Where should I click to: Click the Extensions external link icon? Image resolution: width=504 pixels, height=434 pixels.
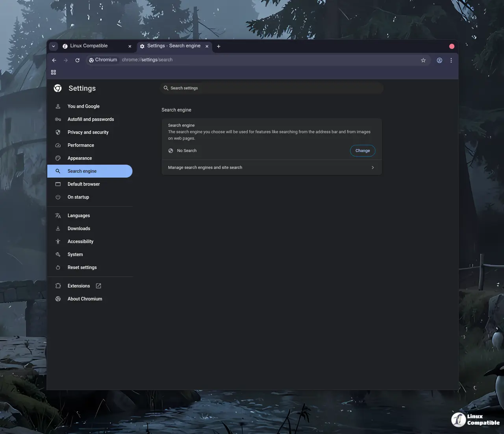click(x=98, y=286)
